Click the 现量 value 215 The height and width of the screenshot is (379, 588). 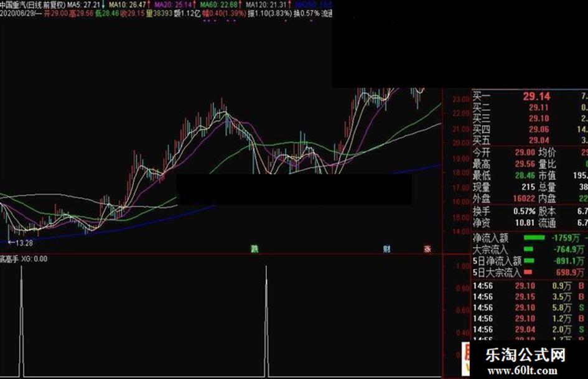(x=528, y=187)
